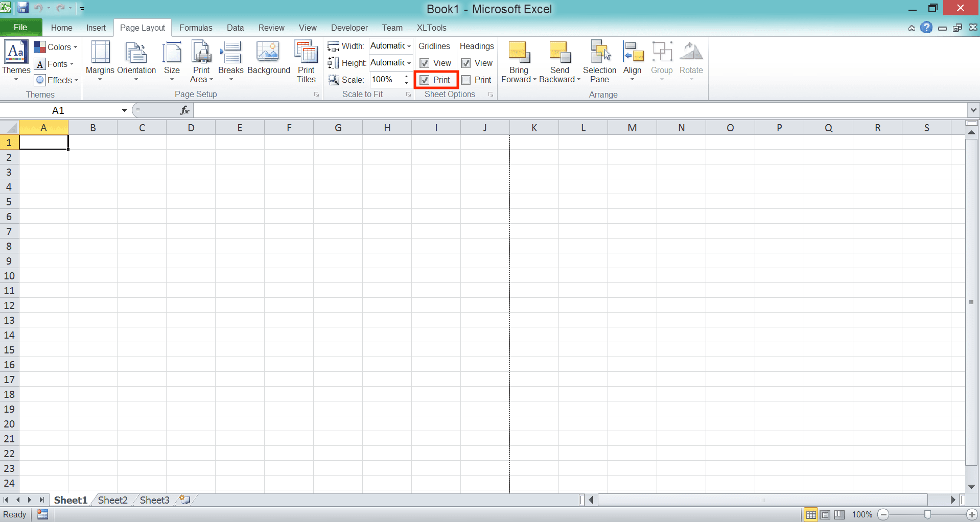Click the Redo button
Viewport: 980px width, 522px height.
[61, 8]
